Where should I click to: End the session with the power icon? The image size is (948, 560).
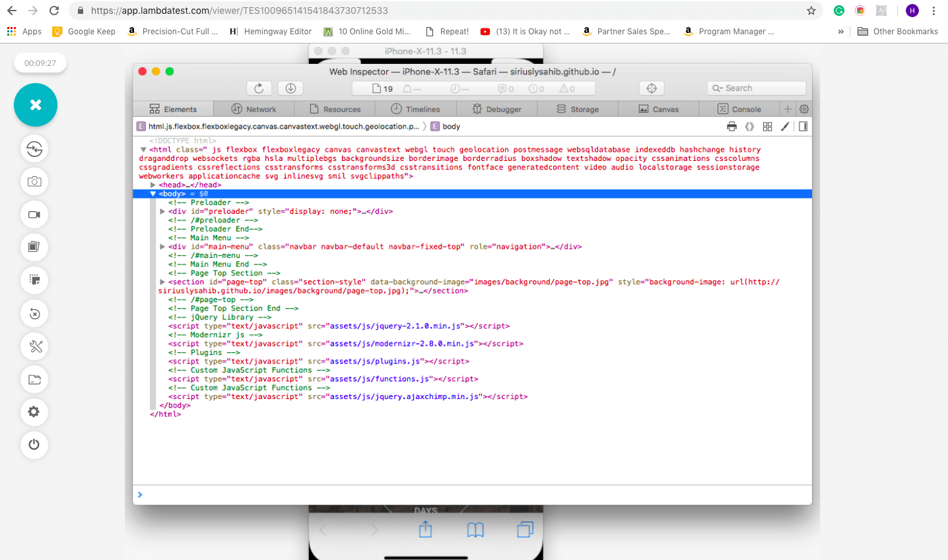click(34, 445)
